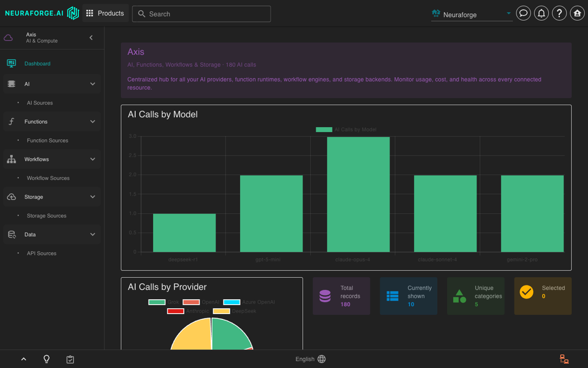Image resolution: width=588 pixels, height=368 pixels.
Task: Open the help question mark icon
Action: tap(559, 13)
